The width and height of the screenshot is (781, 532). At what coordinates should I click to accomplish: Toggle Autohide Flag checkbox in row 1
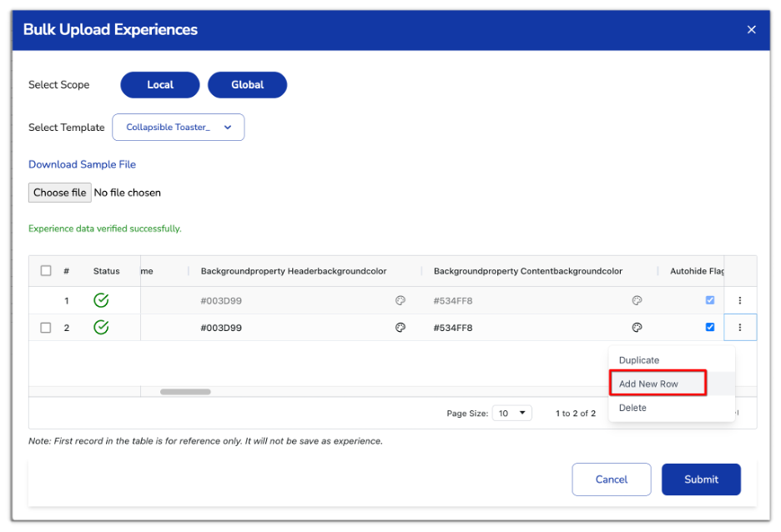point(710,300)
